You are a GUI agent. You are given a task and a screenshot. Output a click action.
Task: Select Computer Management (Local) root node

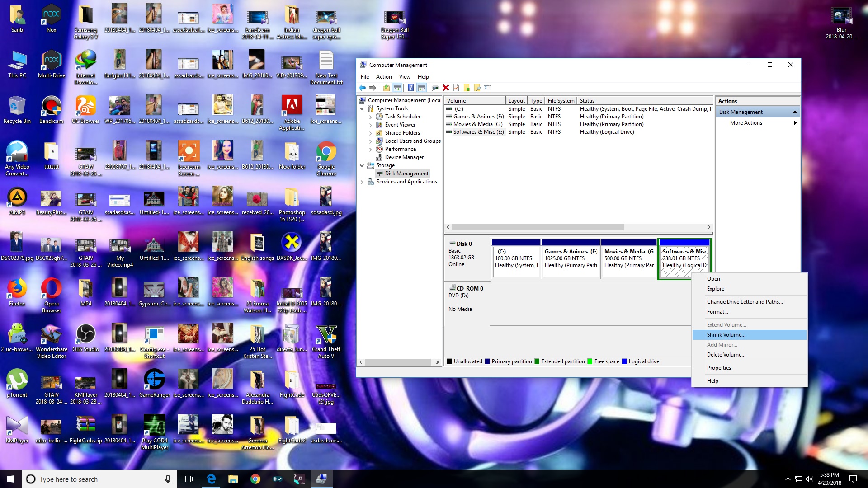(400, 100)
